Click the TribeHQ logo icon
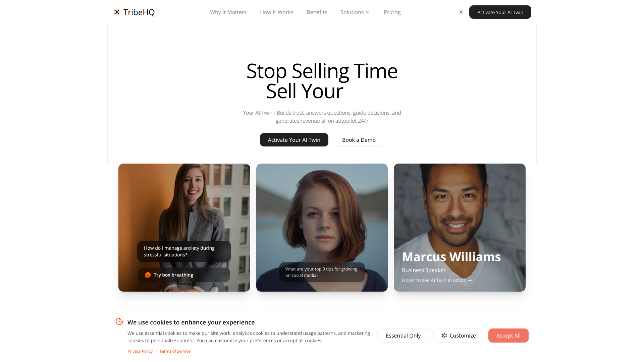Screen dimensions: 644x362 pyautogui.click(x=117, y=12)
